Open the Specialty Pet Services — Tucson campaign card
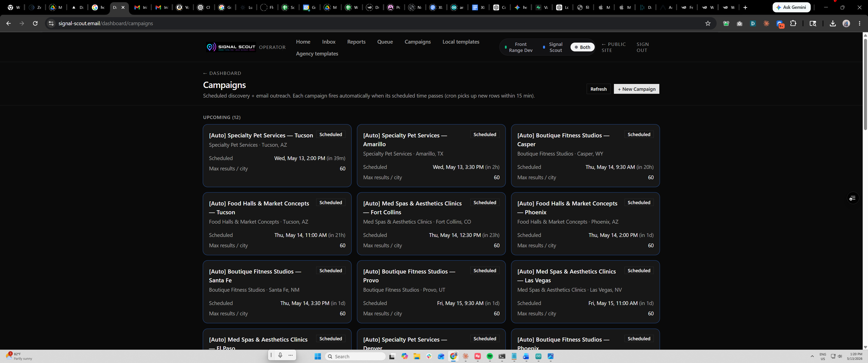 pos(277,156)
